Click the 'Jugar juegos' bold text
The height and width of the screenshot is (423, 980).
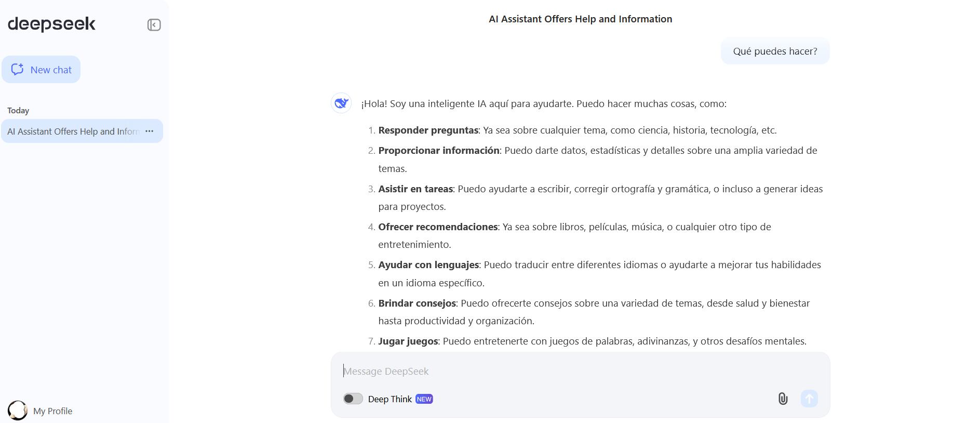click(x=408, y=341)
